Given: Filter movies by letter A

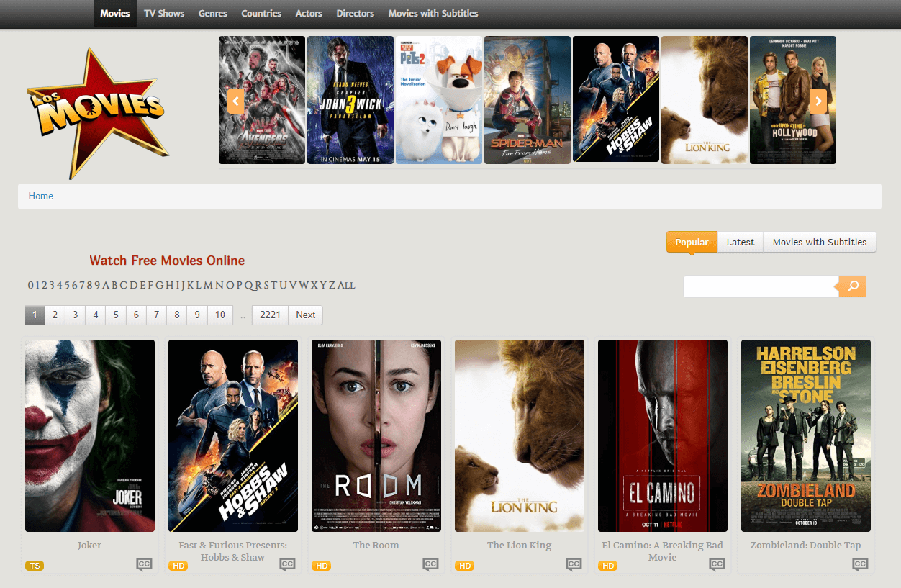Looking at the screenshot, I should (106, 285).
